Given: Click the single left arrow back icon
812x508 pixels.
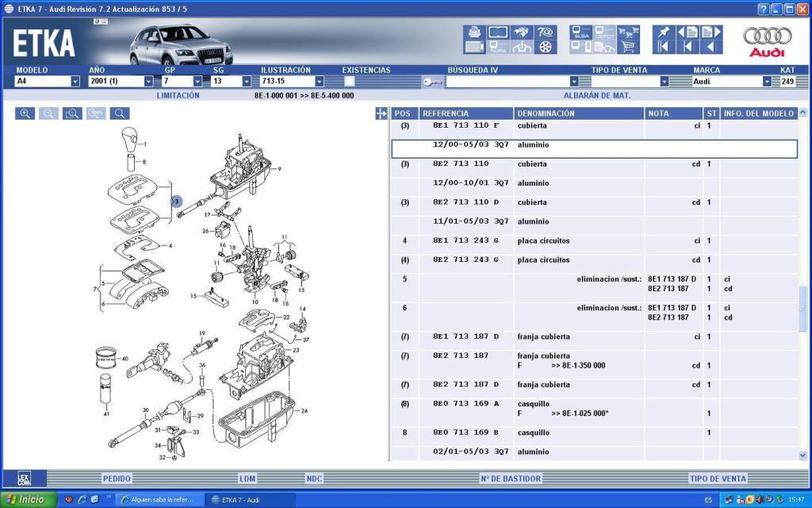Looking at the screenshot, I should click(711, 47).
